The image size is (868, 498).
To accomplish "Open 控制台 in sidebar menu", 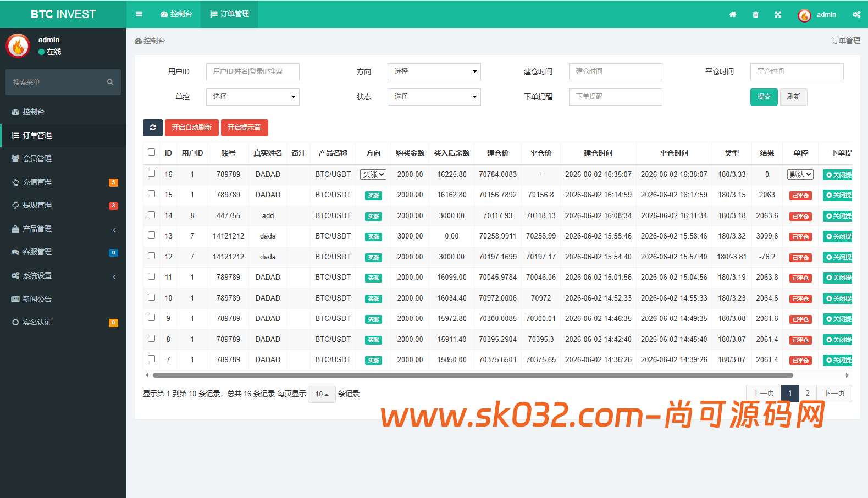I will point(63,112).
